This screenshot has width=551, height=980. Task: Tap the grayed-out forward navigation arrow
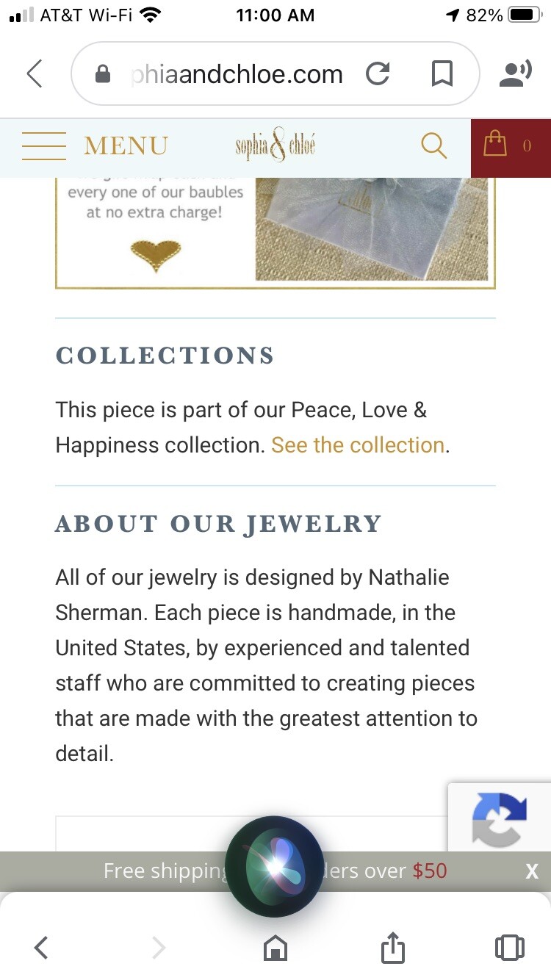[x=157, y=947]
